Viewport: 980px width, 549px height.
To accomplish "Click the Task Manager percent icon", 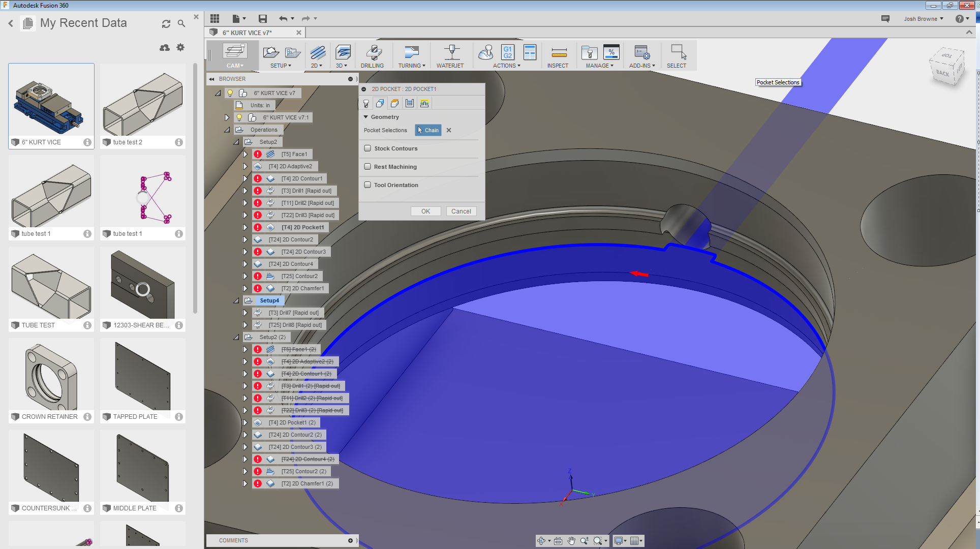I will pos(611,52).
